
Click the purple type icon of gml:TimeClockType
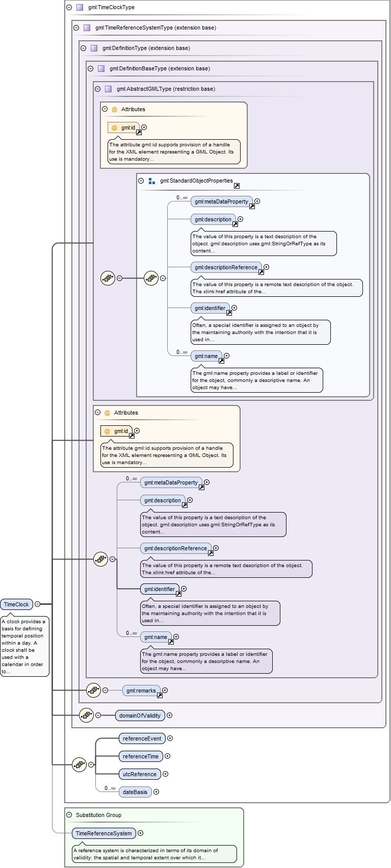(80, 8)
